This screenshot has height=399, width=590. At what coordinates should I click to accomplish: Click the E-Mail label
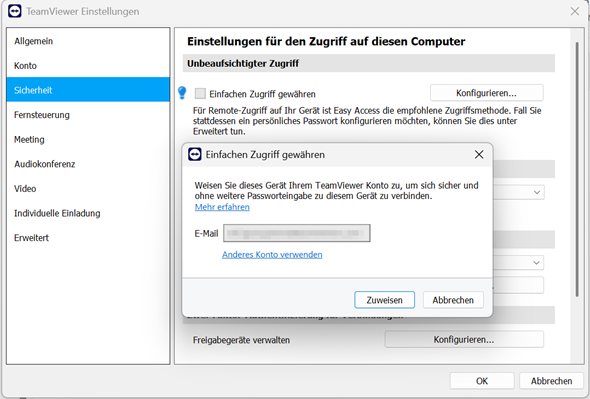(x=206, y=233)
